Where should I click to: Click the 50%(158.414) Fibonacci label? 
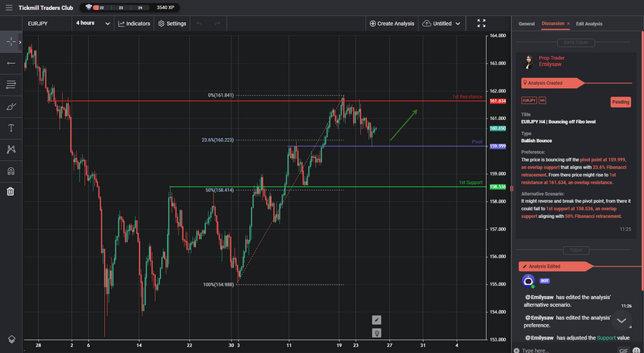(219, 190)
